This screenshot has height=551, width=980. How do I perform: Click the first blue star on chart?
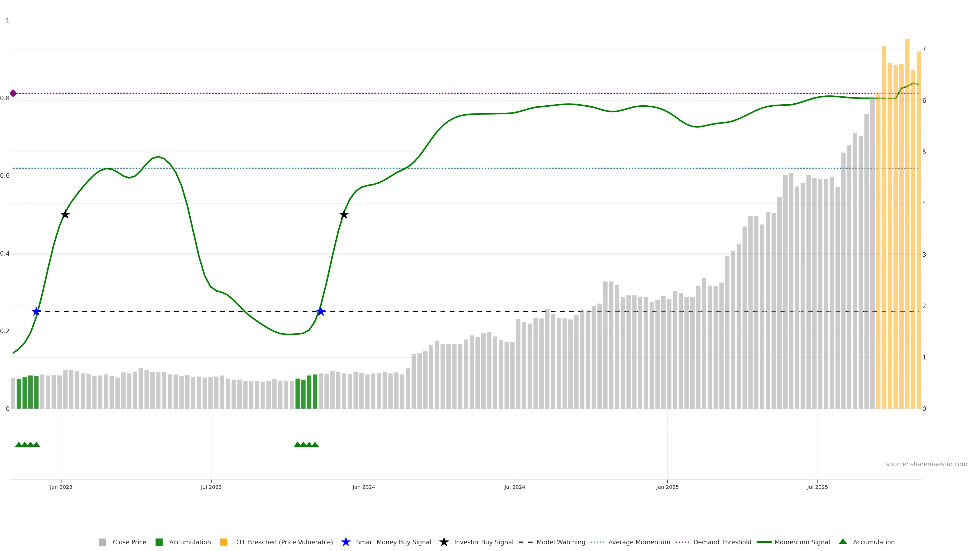36,312
